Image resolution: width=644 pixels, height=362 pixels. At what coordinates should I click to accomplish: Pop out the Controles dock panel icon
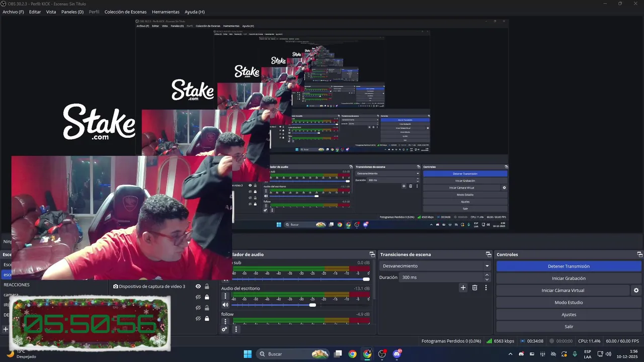point(639,254)
